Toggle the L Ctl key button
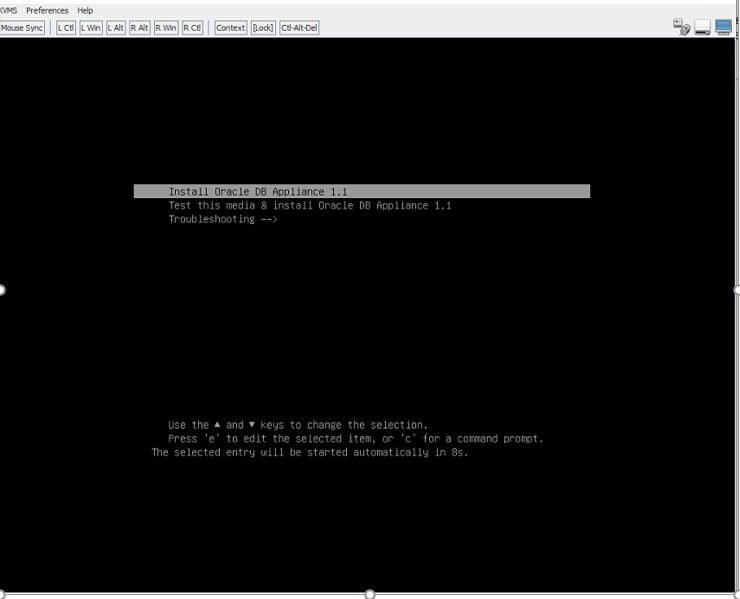This screenshot has height=599, width=740. [66, 28]
